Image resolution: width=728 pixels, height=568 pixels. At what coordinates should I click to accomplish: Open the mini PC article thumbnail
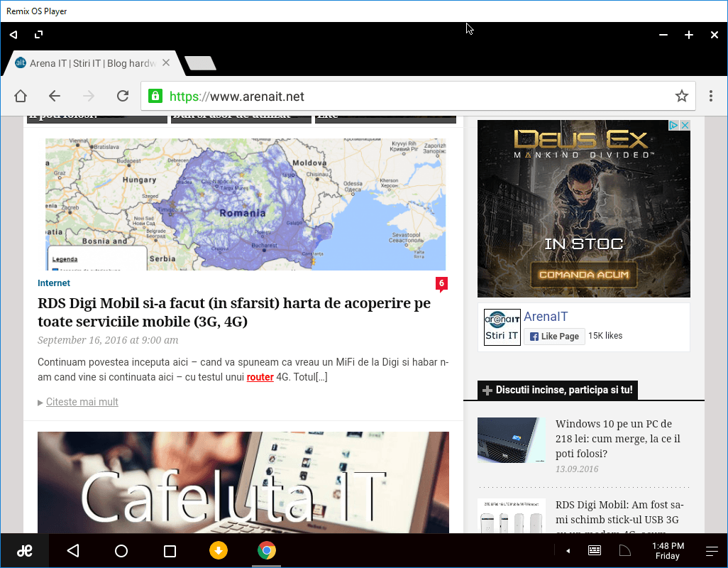click(x=511, y=439)
